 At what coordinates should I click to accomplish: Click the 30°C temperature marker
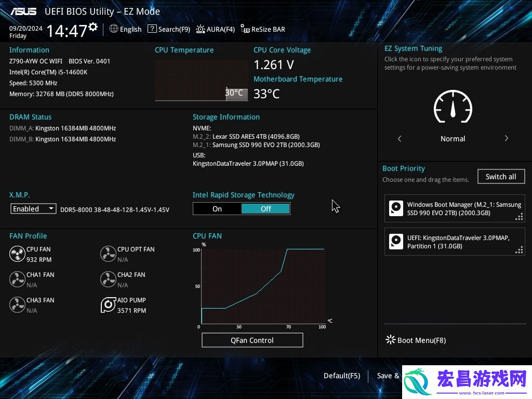(x=234, y=92)
